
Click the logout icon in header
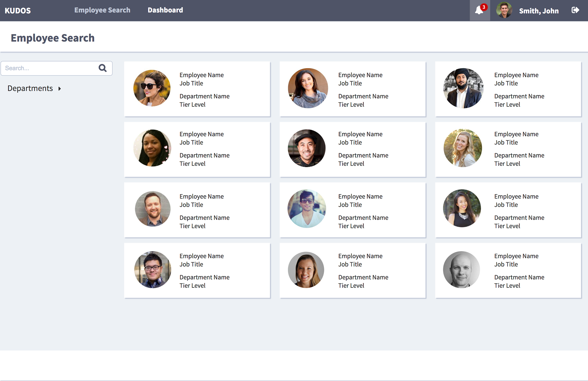point(575,10)
